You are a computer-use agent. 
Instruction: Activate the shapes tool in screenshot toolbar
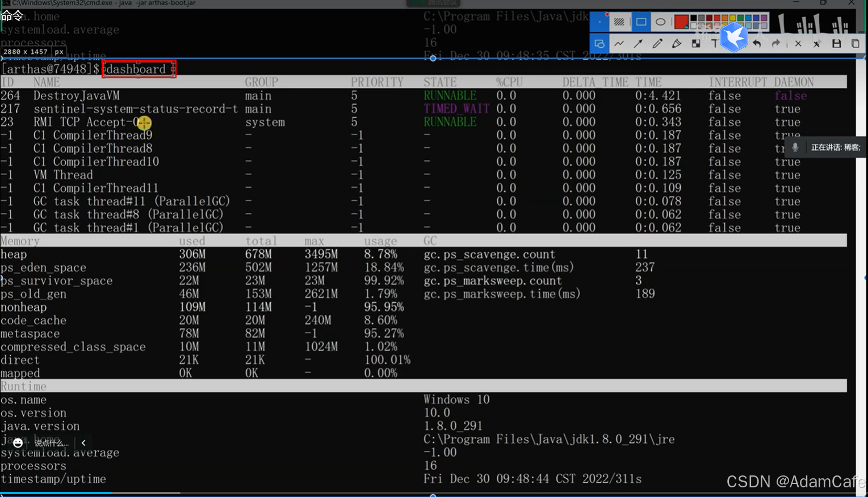(x=599, y=44)
